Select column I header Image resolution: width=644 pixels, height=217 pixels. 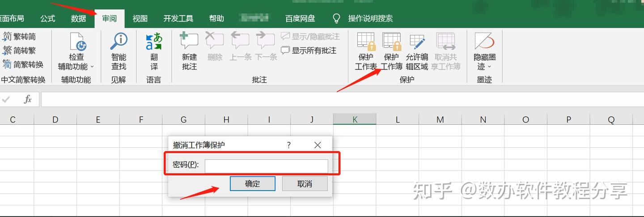269,119
